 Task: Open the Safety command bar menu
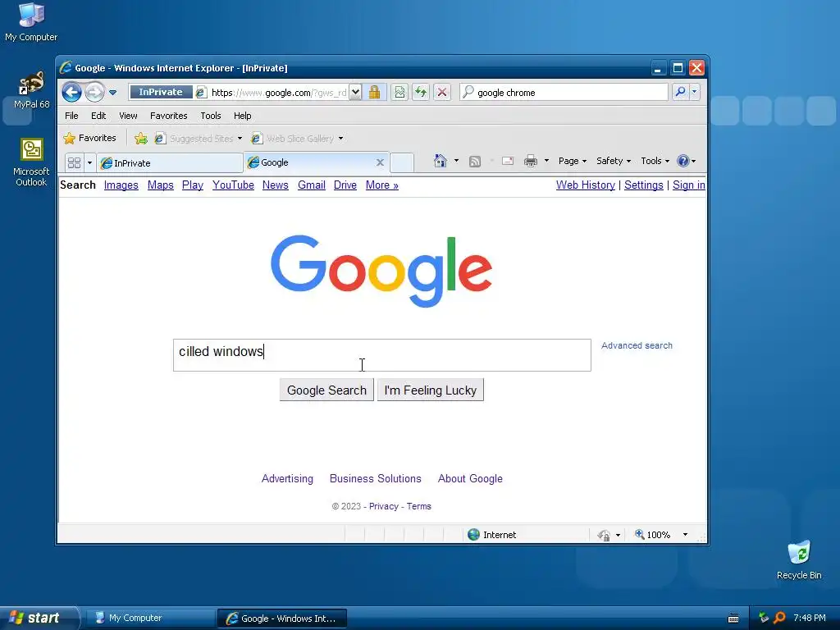click(614, 161)
